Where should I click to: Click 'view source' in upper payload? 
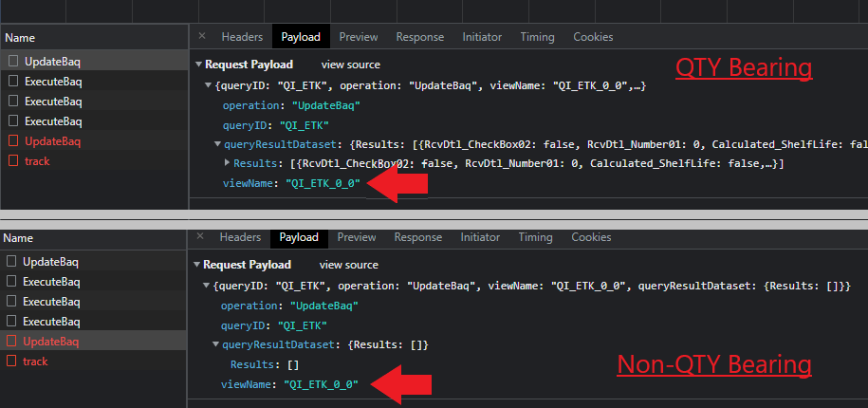[x=350, y=65]
